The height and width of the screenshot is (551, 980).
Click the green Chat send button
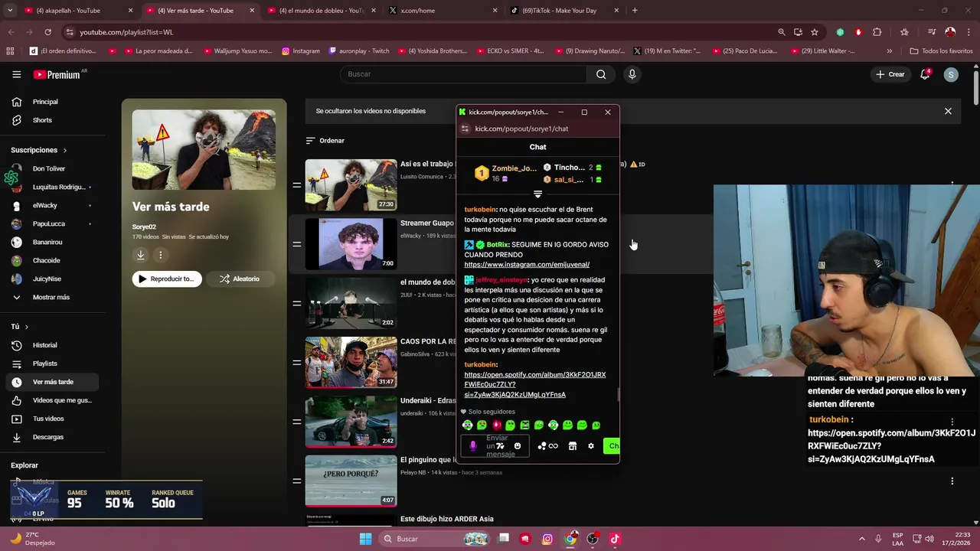coord(611,446)
